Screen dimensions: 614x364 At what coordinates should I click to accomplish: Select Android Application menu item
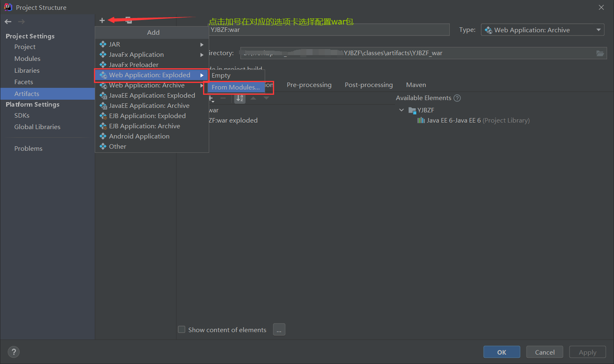[x=152, y=136]
